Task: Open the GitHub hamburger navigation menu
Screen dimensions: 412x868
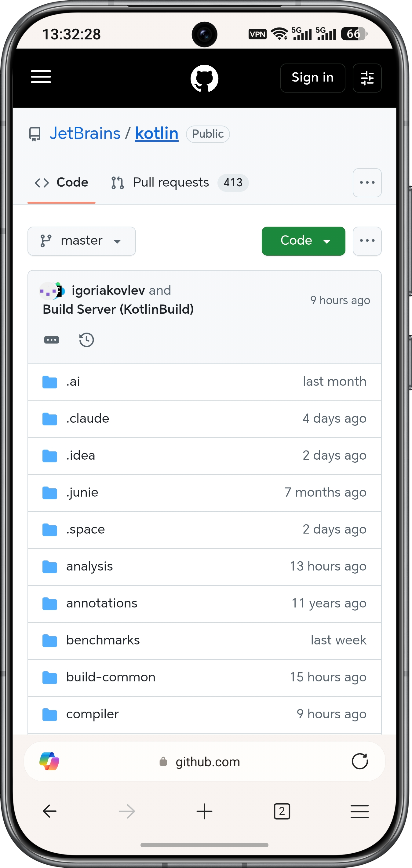Action: pyautogui.click(x=41, y=77)
